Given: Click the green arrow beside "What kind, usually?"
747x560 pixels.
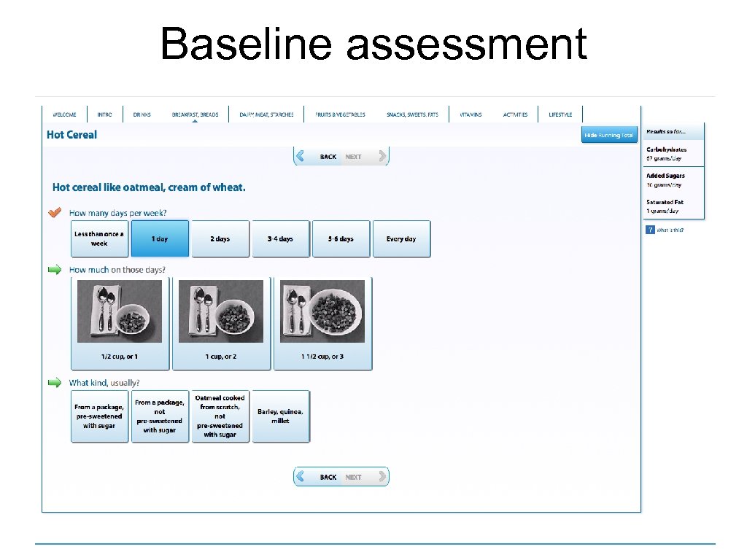Looking at the screenshot, I should point(55,382).
